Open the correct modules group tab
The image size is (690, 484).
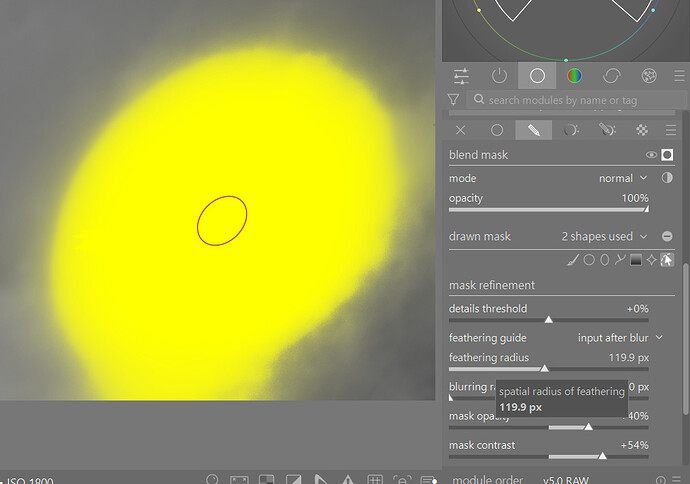(x=612, y=76)
